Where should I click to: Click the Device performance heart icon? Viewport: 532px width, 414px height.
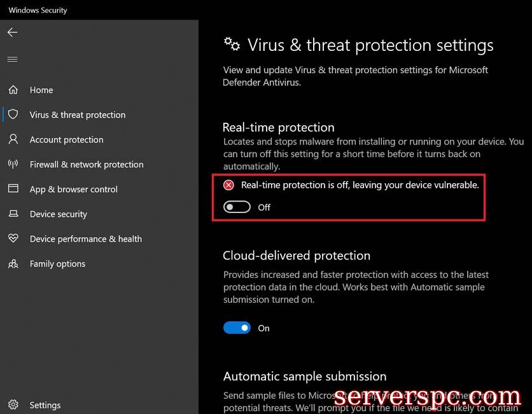click(13, 239)
